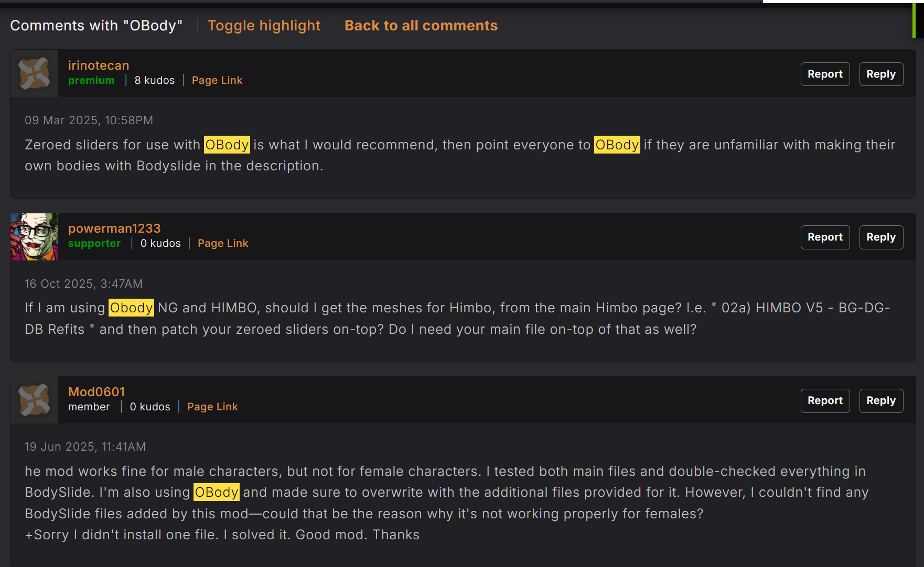The height and width of the screenshot is (567, 924).
Task: Click powerman1233's Joker avatar image
Action: 34,237
